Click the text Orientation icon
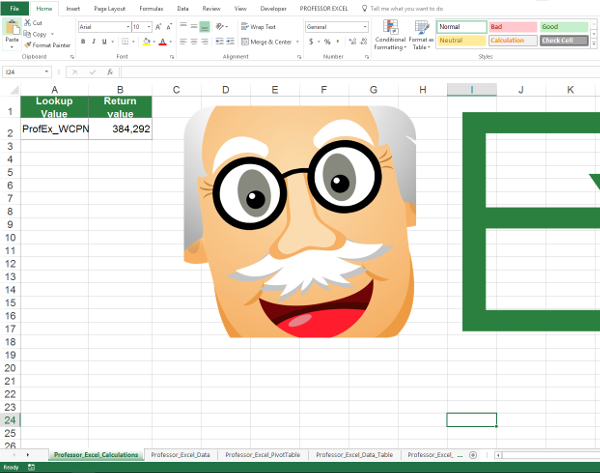600x473 pixels. (220, 26)
